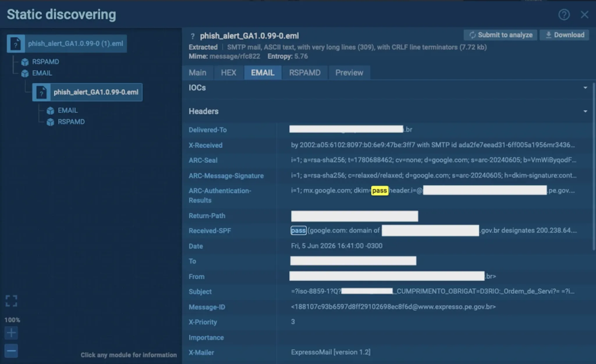Select the top-level RSPAMD module

click(x=45, y=62)
